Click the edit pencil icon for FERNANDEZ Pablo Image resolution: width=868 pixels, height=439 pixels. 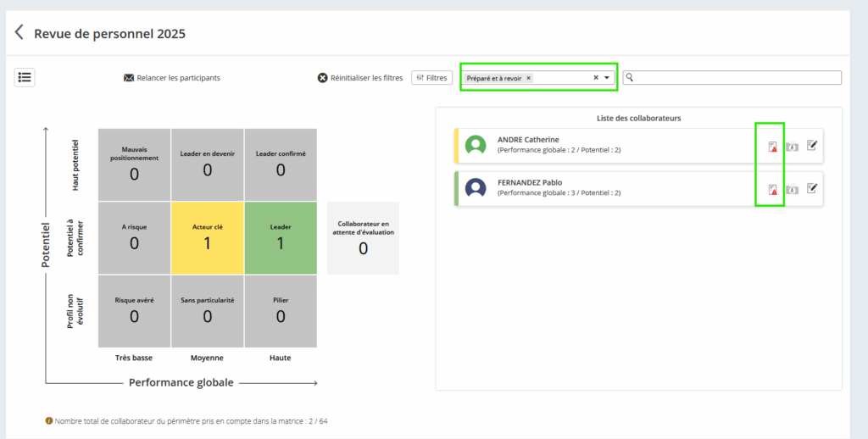[811, 188]
